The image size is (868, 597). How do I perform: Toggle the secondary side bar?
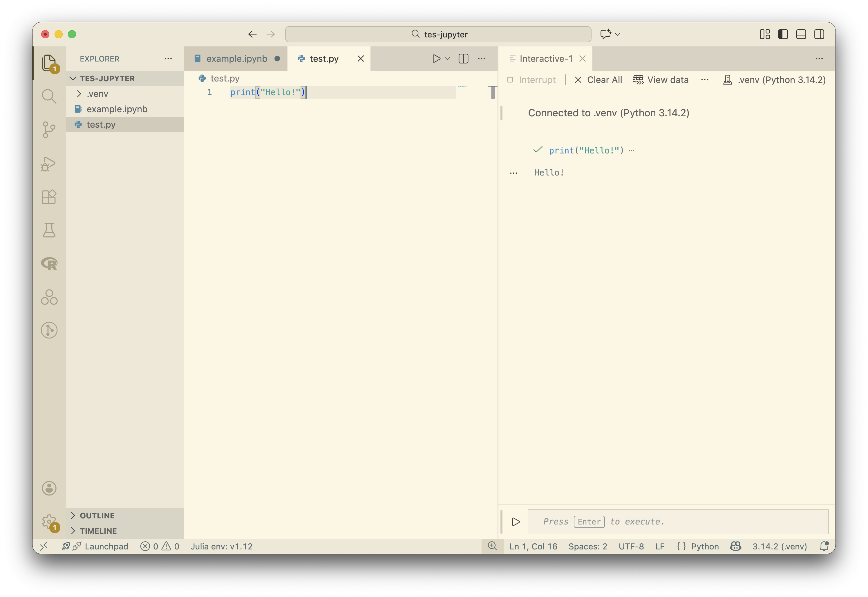point(819,35)
